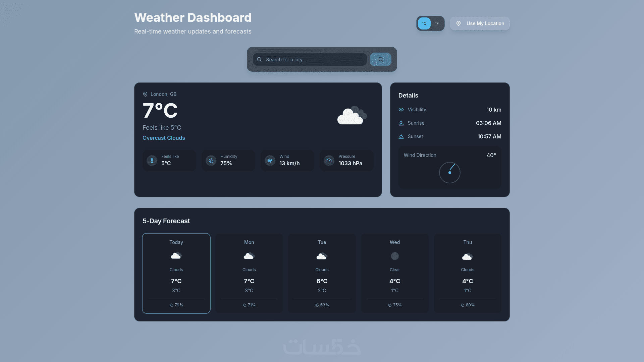644x362 pixels.
Task: Switch units to Fahrenheit
Action: tap(437, 23)
